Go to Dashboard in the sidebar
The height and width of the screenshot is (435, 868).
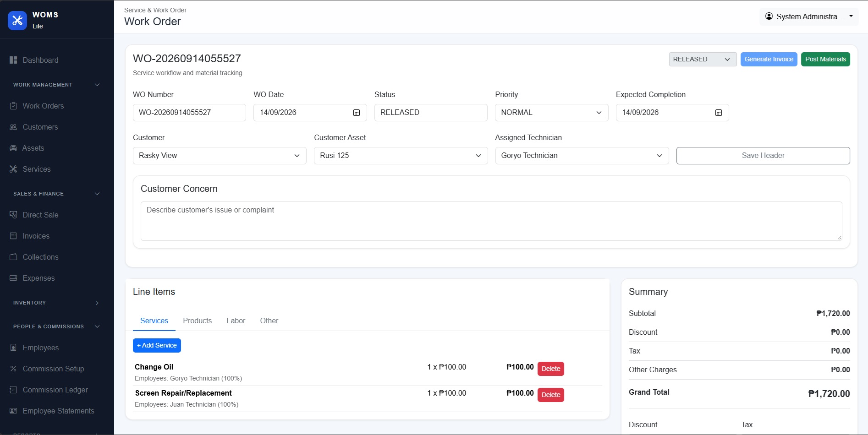coord(41,60)
